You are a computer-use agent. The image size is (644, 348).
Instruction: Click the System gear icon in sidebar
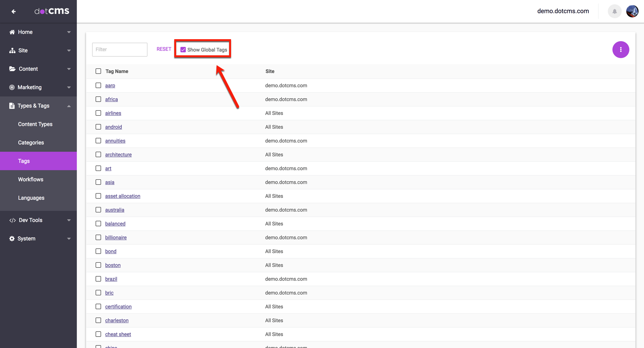click(x=12, y=239)
